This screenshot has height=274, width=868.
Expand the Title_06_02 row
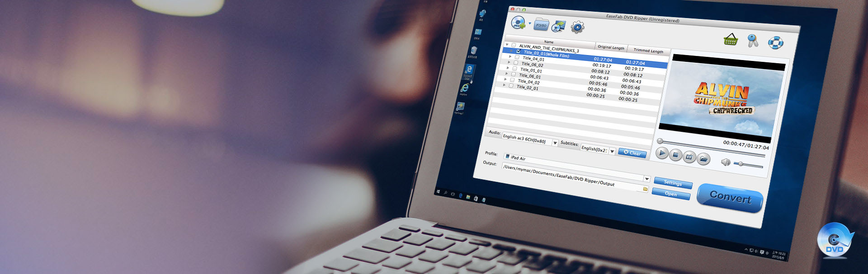[x=509, y=62]
